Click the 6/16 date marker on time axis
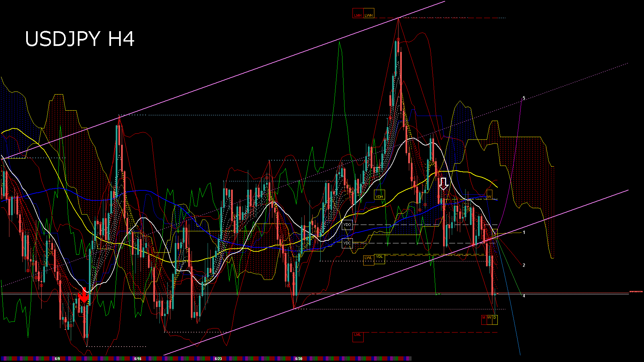Viewport: 644px width, 362px height. pos(138,359)
